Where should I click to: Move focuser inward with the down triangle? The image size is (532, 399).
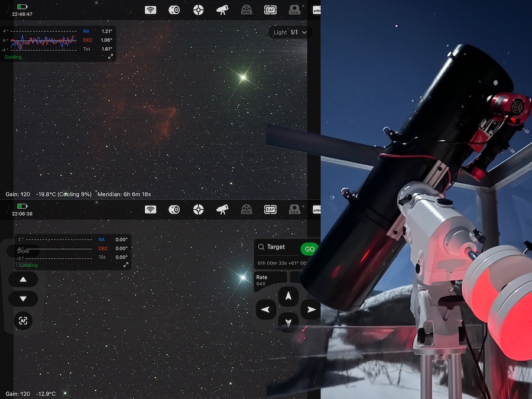23,299
